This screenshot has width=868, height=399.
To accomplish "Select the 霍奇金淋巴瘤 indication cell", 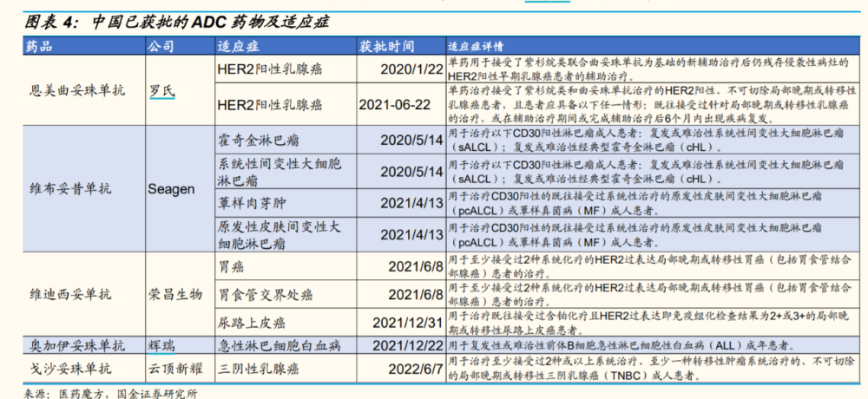I will point(259,138).
